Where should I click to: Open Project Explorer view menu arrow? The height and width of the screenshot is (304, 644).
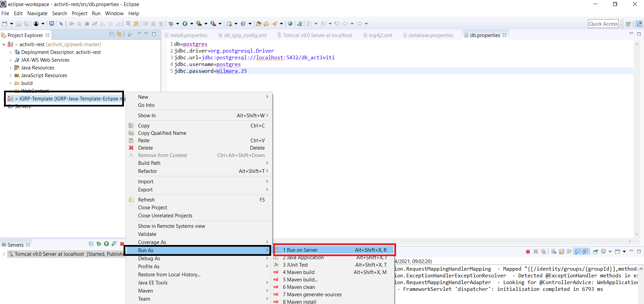[x=139, y=33]
